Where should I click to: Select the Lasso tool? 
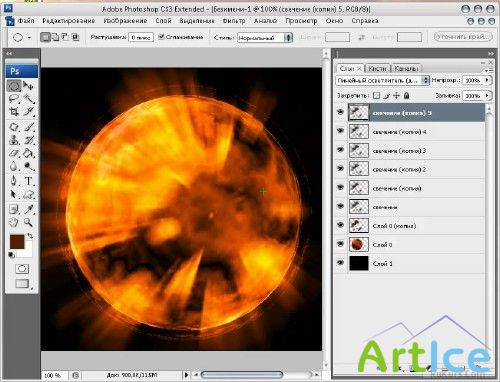[x=14, y=99]
